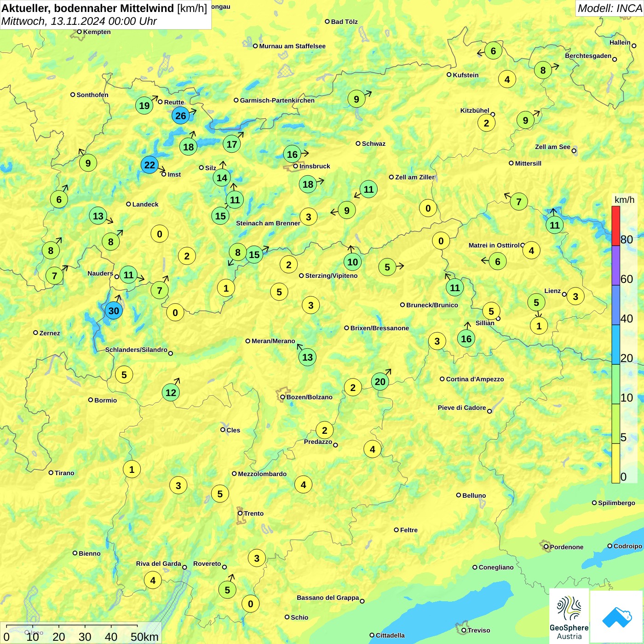Click the Murnau am Staffelsee label
The image size is (644, 644).
292,46
